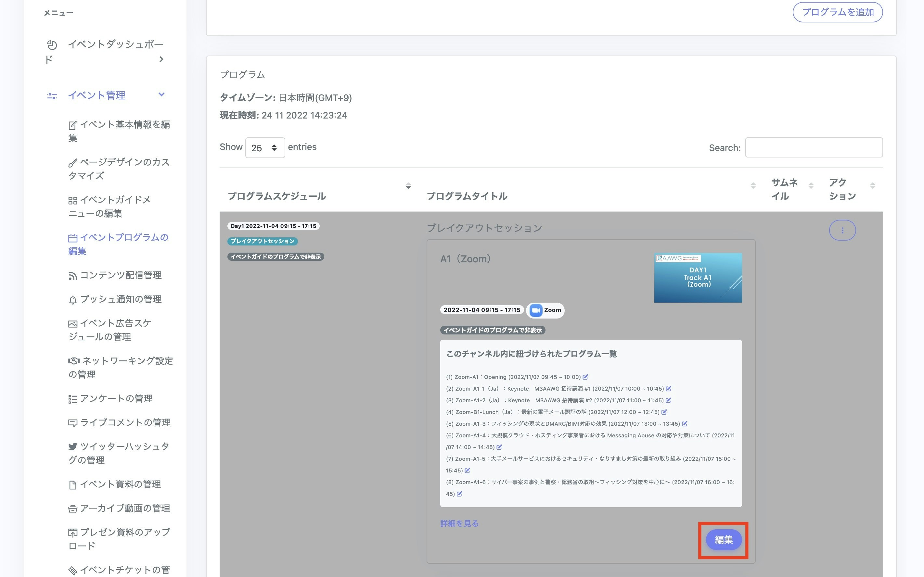Image resolution: width=924 pixels, height=577 pixels.
Task: Expand the イベントダッシュボード menu chevron
Action: pos(161,59)
